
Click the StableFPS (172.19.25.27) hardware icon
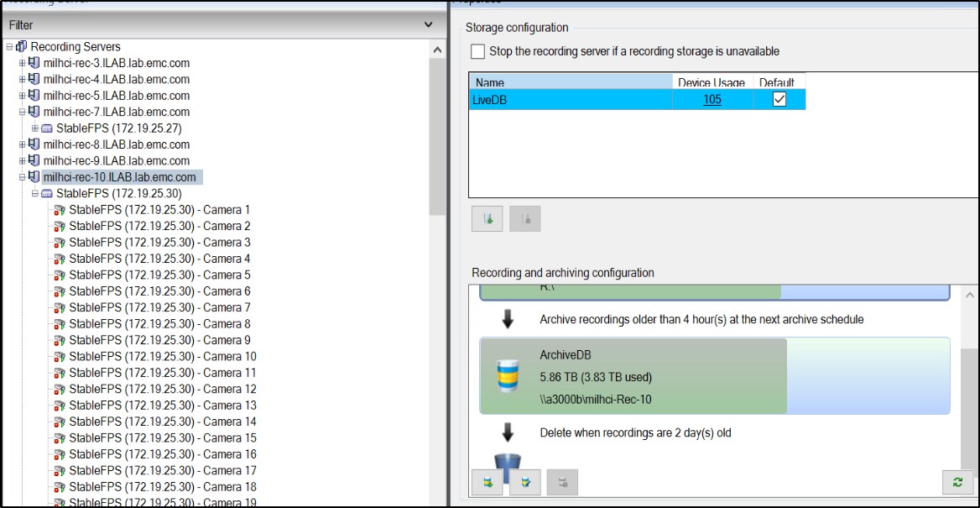pyautogui.click(x=48, y=128)
